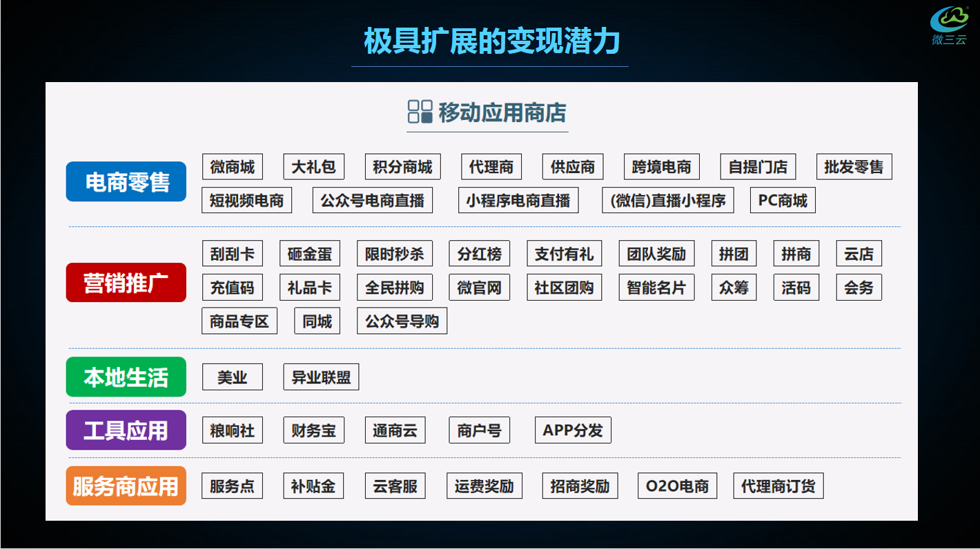Click the 跨境电商 box
This screenshot has height=549, width=980.
pos(662,167)
